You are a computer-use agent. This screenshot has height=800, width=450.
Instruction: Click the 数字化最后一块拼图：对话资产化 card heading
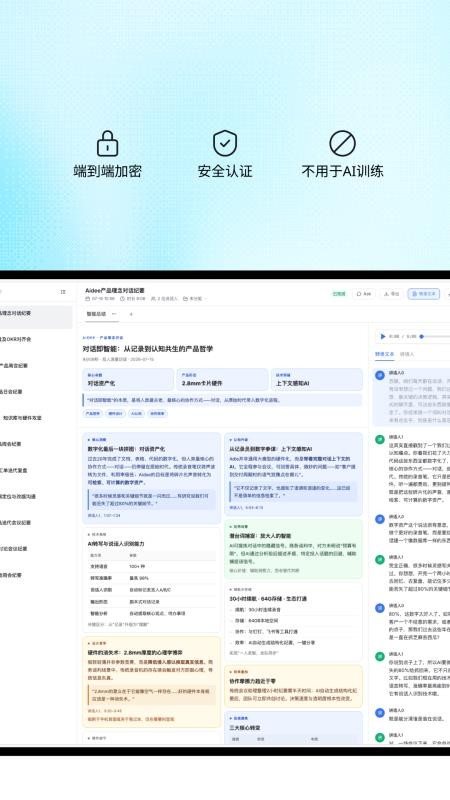[x=126, y=449]
